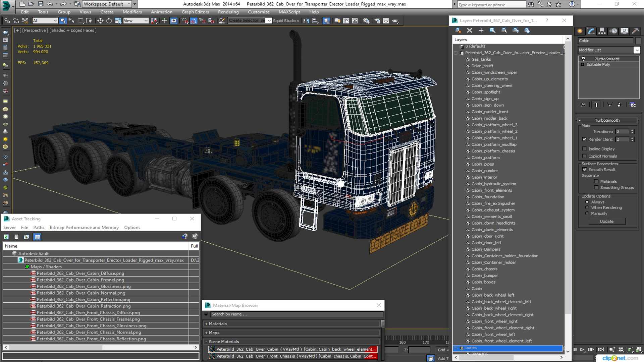Open the selection filter All dropdown
Screen dimensions: 644x362
45,20
